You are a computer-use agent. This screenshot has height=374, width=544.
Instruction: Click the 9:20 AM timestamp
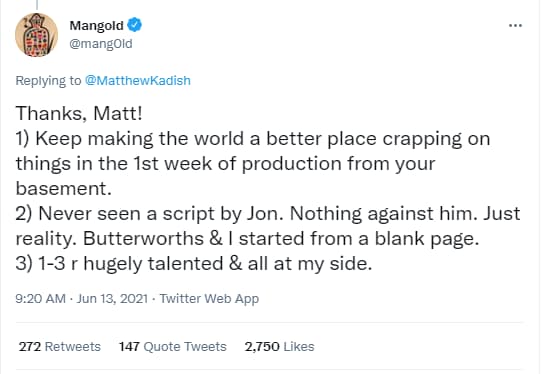[40, 298]
